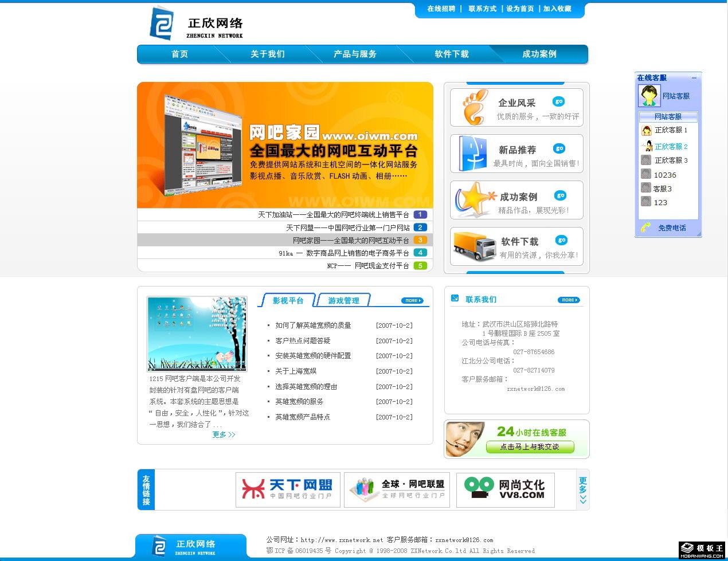728x561 pixels.
Task: Open the 联系方式 top link
Action: click(482, 9)
